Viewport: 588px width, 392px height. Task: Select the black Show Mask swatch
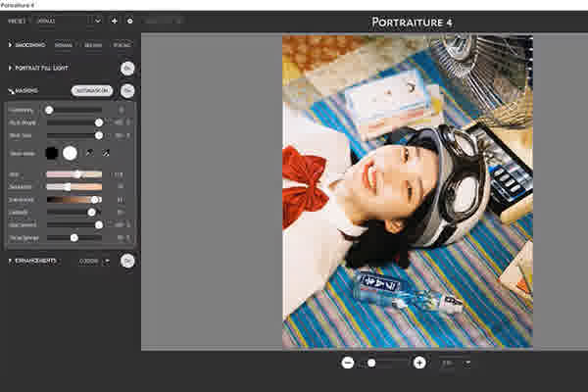click(x=51, y=153)
